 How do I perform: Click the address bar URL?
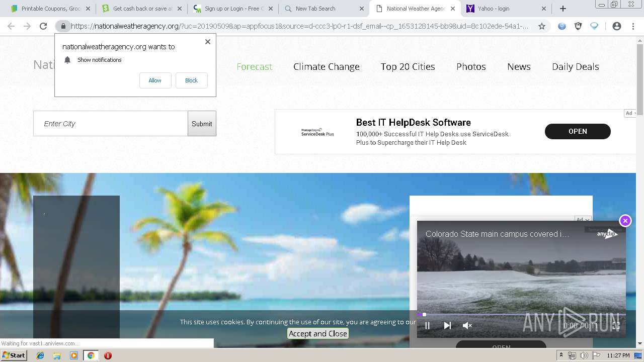(x=299, y=26)
